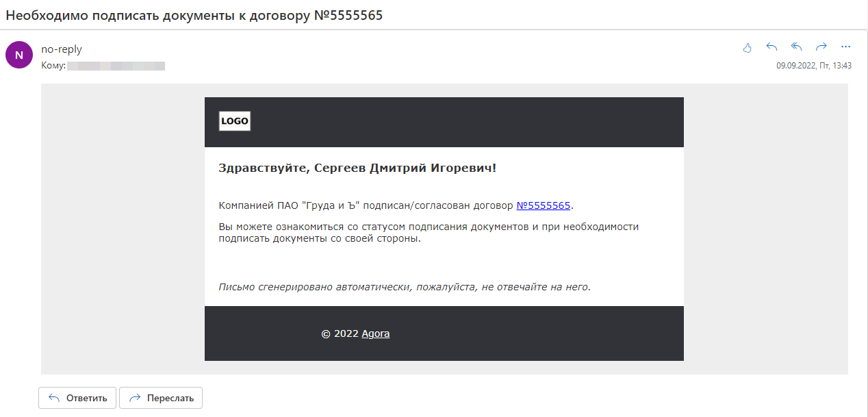Click the greeting "Здравствуйте, Сергеев Дмитрий Игоревич!"
The height and width of the screenshot is (417, 868).
tap(357, 168)
